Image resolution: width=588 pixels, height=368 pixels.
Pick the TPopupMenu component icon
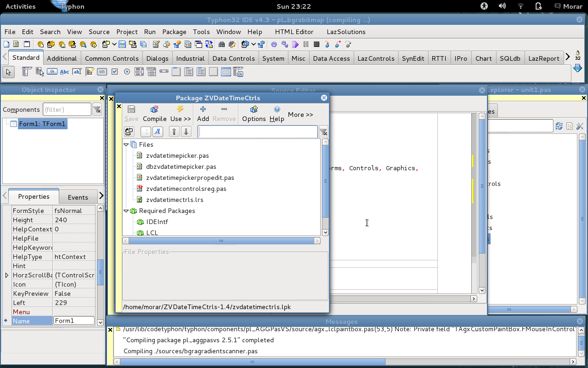40,72
